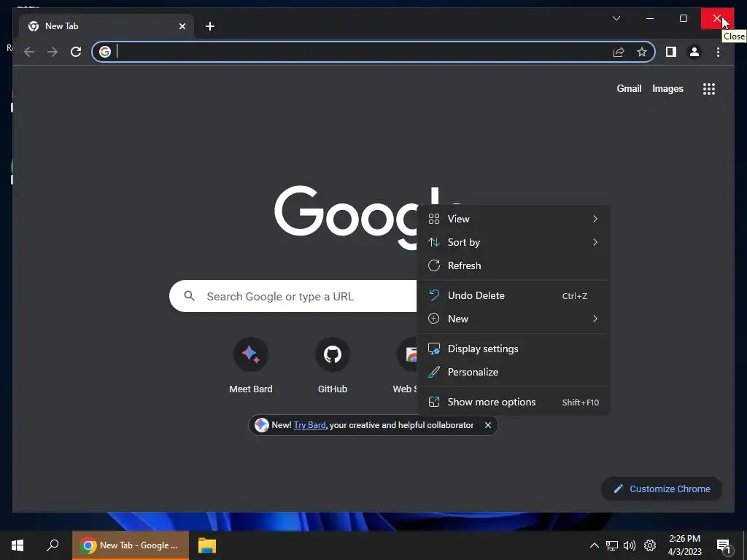Open Gmail link
This screenshot has width=747, height=560.
629,88
